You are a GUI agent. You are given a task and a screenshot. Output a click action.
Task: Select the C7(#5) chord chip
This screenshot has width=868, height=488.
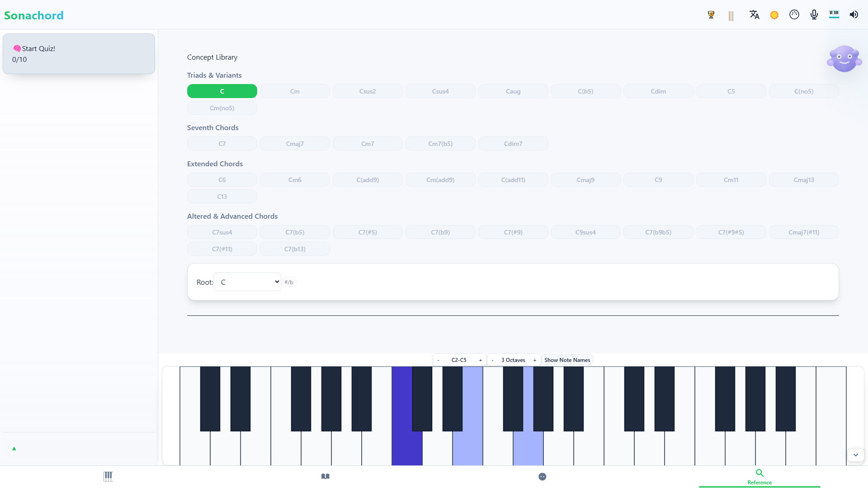(368, 232)
